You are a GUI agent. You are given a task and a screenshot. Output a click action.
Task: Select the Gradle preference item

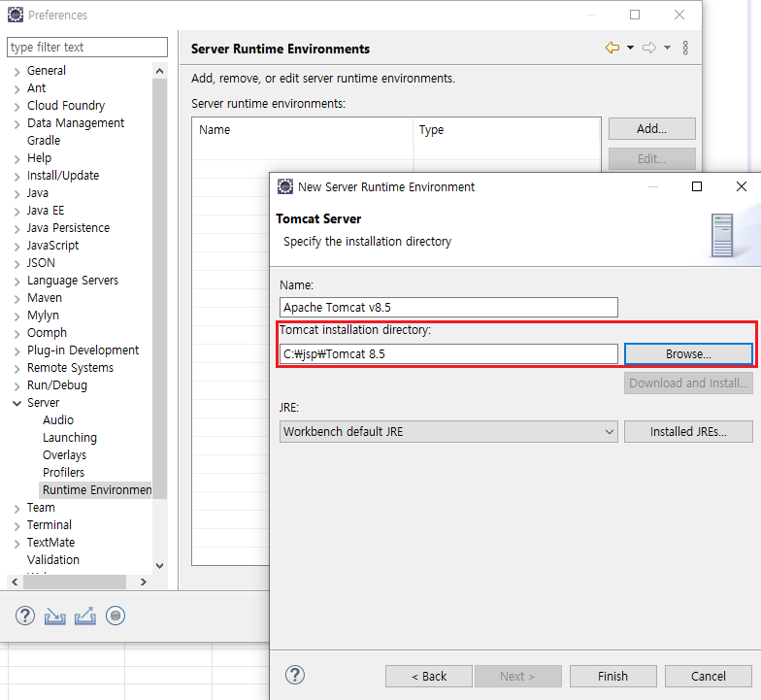44,140
